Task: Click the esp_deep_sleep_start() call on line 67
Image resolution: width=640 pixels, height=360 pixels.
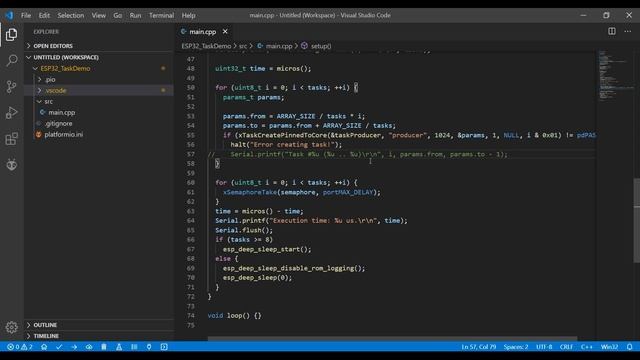Action: 267,249
